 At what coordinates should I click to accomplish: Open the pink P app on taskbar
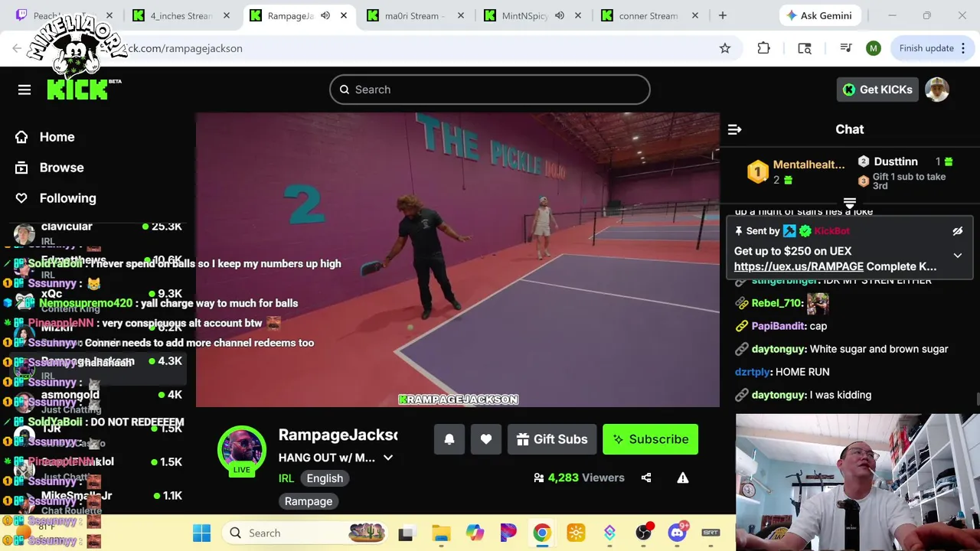(x=508, y=533)
